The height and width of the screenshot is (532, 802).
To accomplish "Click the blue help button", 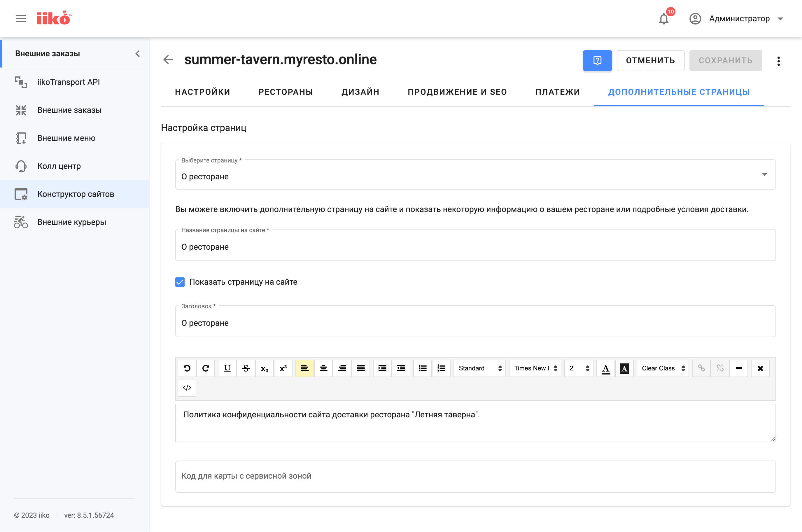I will (x=597, y=61).
